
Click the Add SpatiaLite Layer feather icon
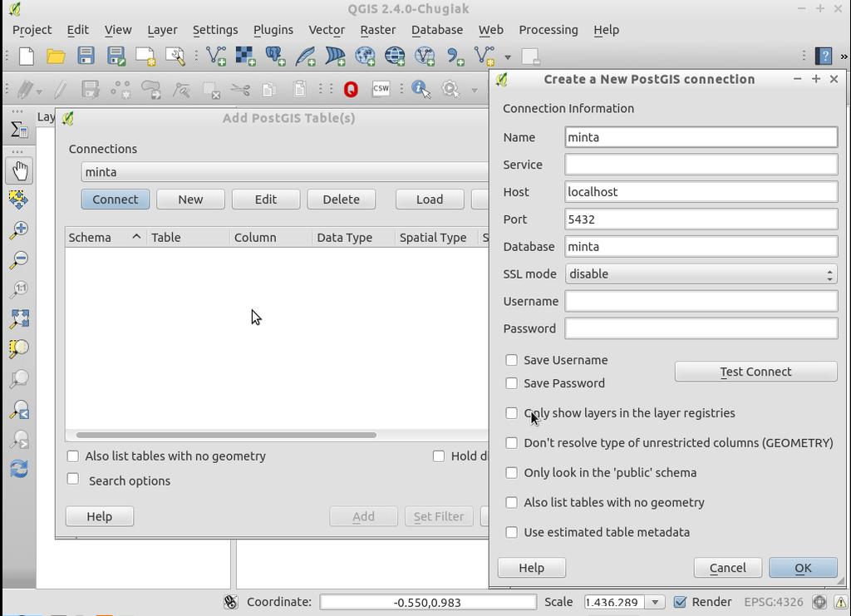click(305, 56)
